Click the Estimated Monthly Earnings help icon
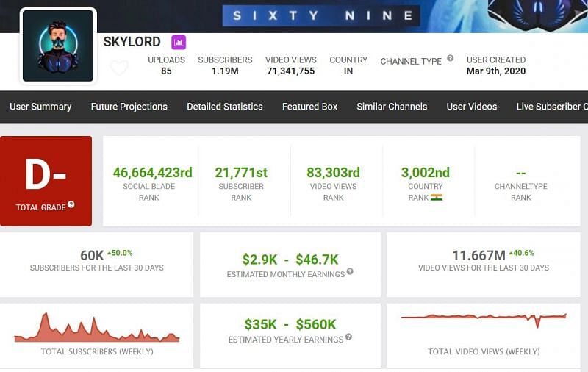 (350, 272)
